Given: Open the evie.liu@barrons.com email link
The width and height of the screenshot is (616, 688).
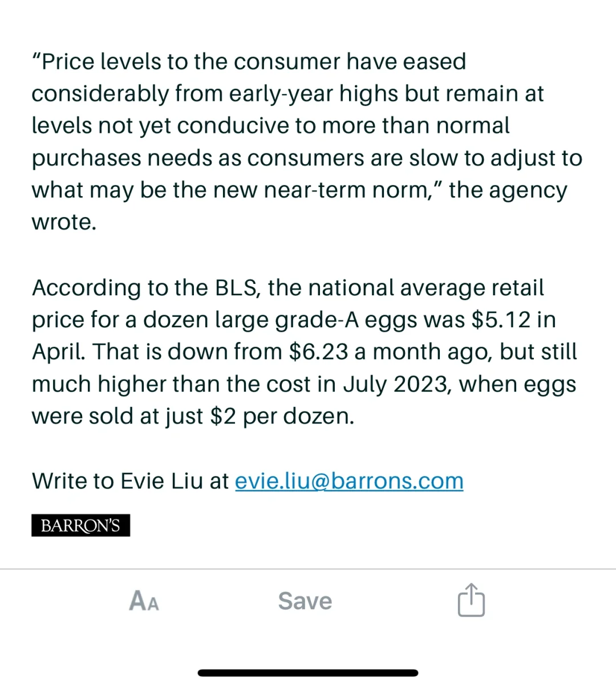Looking at the screenshot, I should (x=349, y=481).
